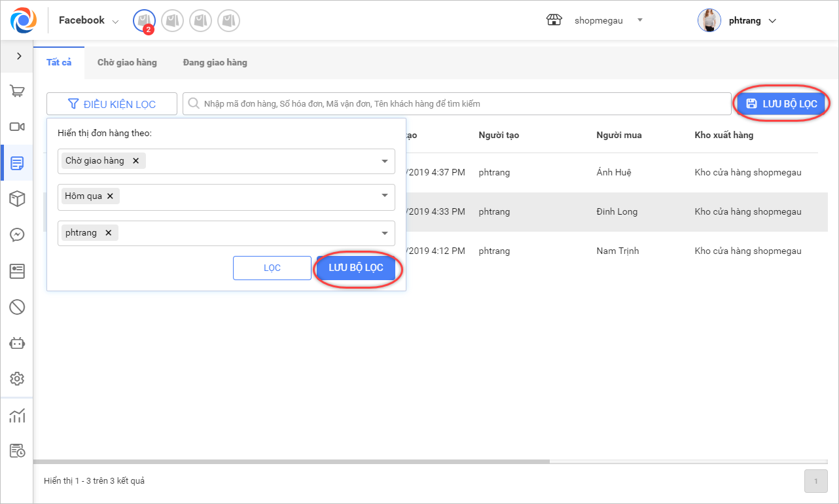Screen dimensions: 839x504
Task: Switch to the 'Đang giao hàng' tab
Action: click(215, 63)
